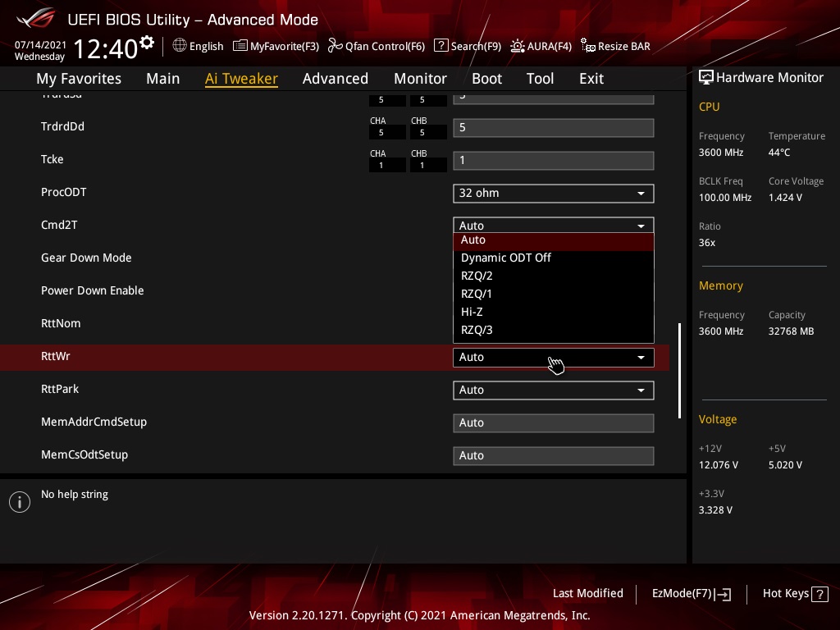Click the Last Modified button

coord(587,594)
